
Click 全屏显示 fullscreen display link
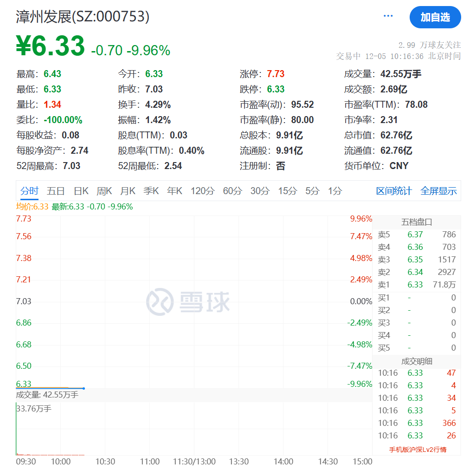click(x=438, y=191)
